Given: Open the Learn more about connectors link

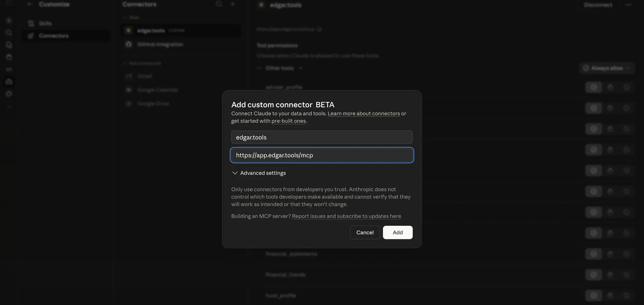Looking at the screenshot, I should [x=363, y=114].
